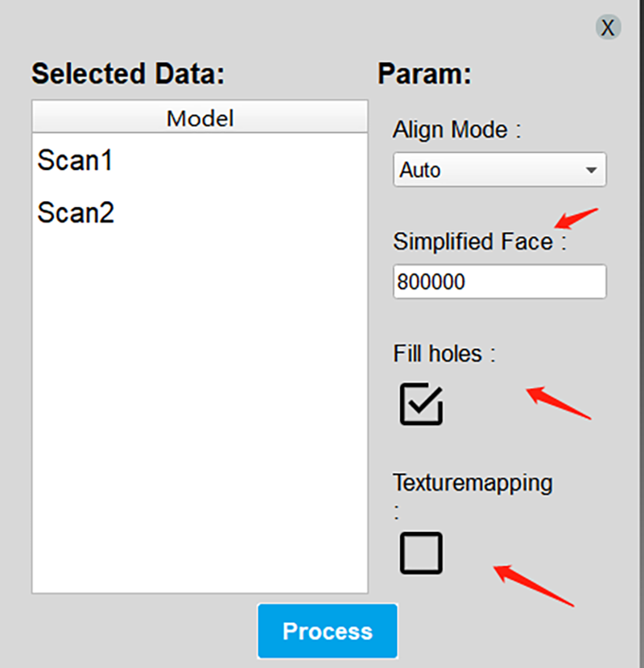Click the red arrow beside Fill holes checkbox
Screen dimensions: 644x668
point(559,404)
